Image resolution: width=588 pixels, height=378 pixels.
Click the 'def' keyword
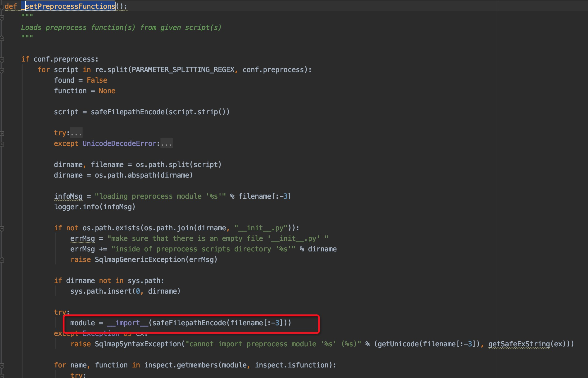[x=11, y=6]
